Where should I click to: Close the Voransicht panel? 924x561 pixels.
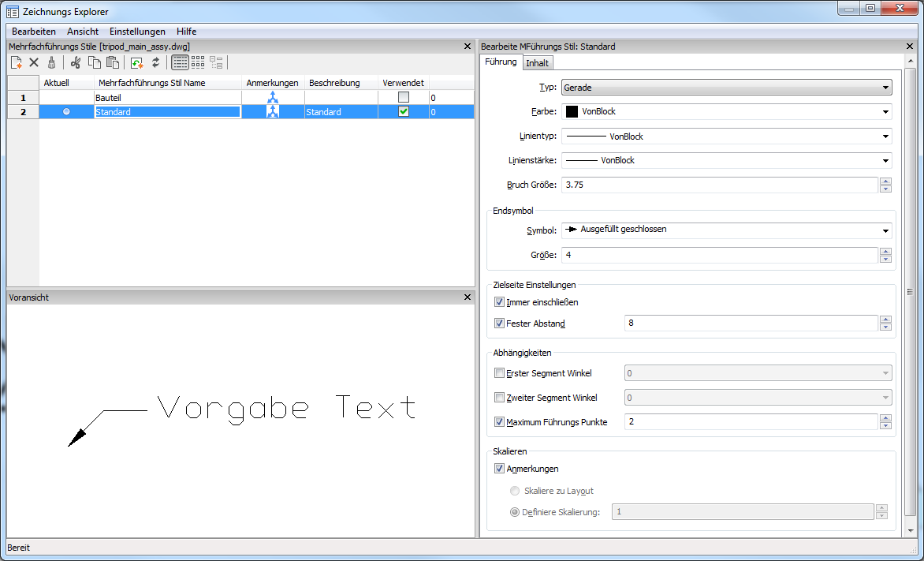point(468,297)
